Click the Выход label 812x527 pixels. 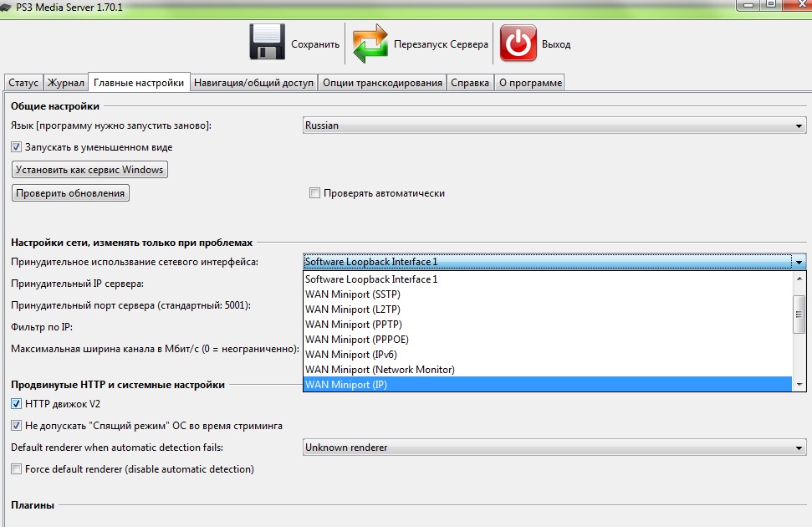(x=556, y=44)
